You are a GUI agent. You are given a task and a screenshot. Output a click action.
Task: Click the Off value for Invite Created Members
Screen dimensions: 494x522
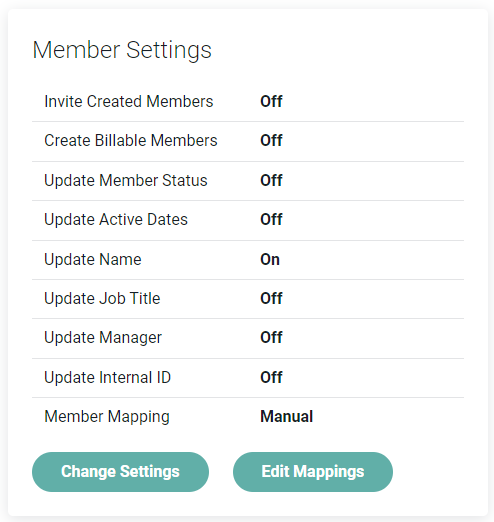(x=271, y=101)
